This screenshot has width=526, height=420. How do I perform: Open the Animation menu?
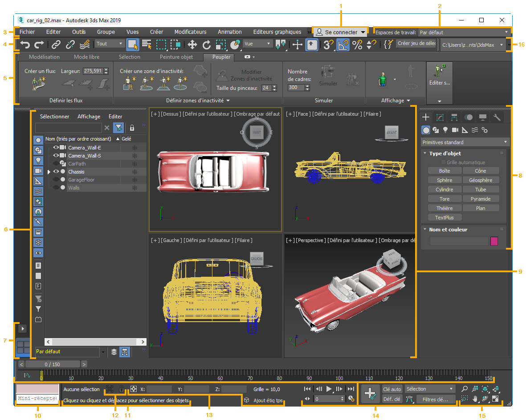[x=229, y=32]
